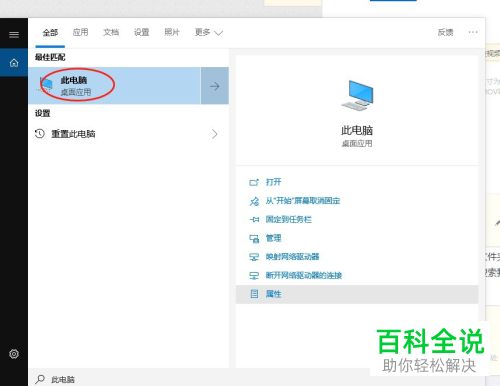Click the 管理 action
The image size is (500, 386).
point(273,238)
